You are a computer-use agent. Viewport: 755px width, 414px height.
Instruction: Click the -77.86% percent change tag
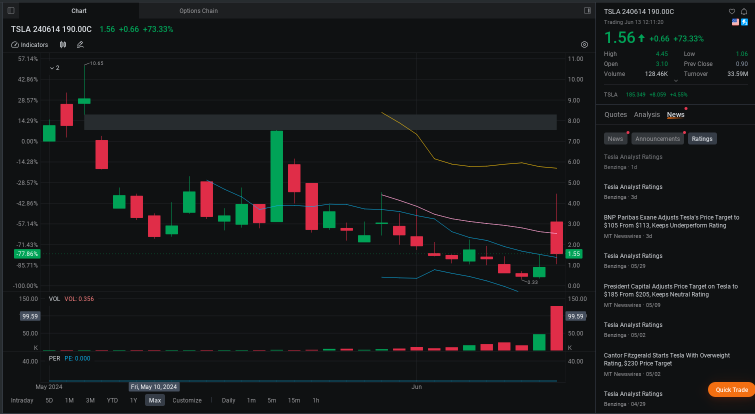[27, 254]
